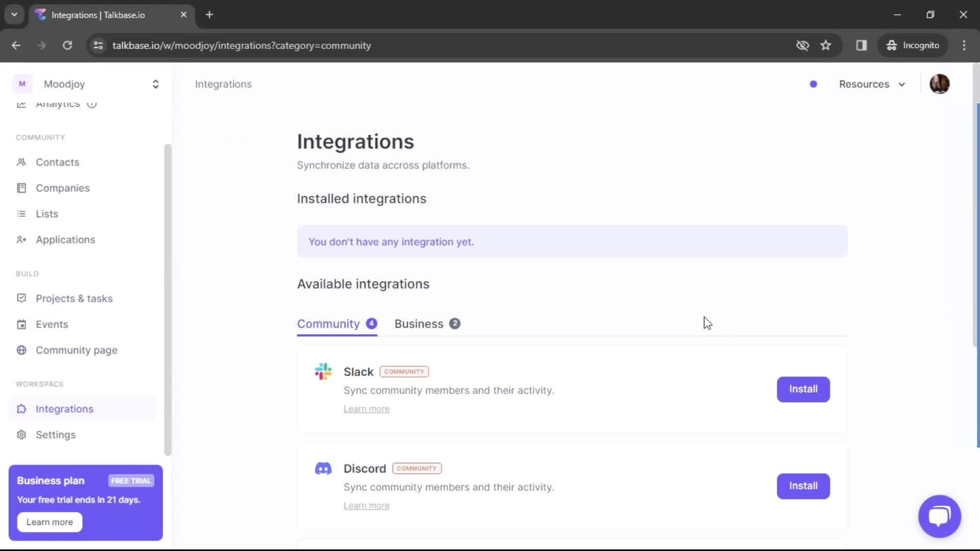
Task: Open the Resources dropdown
Action: click(872, 84)
